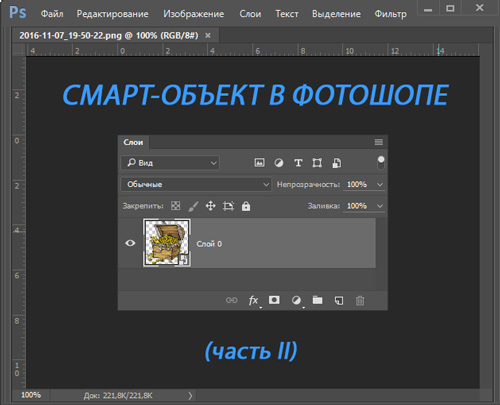Filter layers by smart objects icon

pos(336,163)
